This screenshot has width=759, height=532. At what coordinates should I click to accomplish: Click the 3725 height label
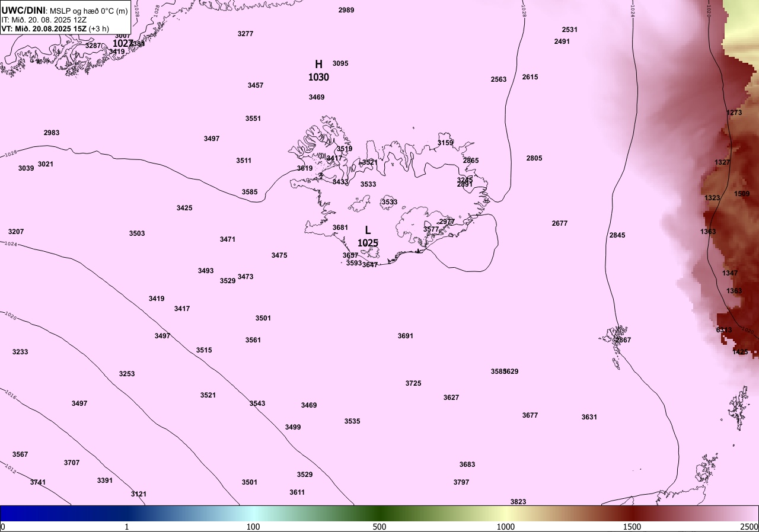[413, 383]
